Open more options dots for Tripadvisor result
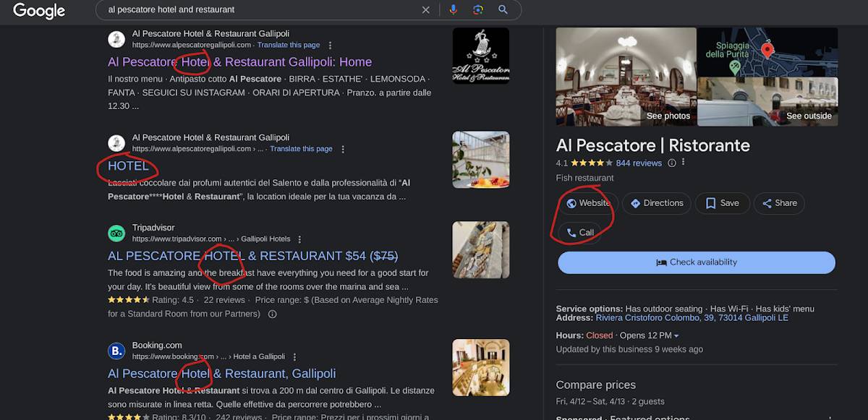Viewport: 868px width, 420px height. click(299, 239)
